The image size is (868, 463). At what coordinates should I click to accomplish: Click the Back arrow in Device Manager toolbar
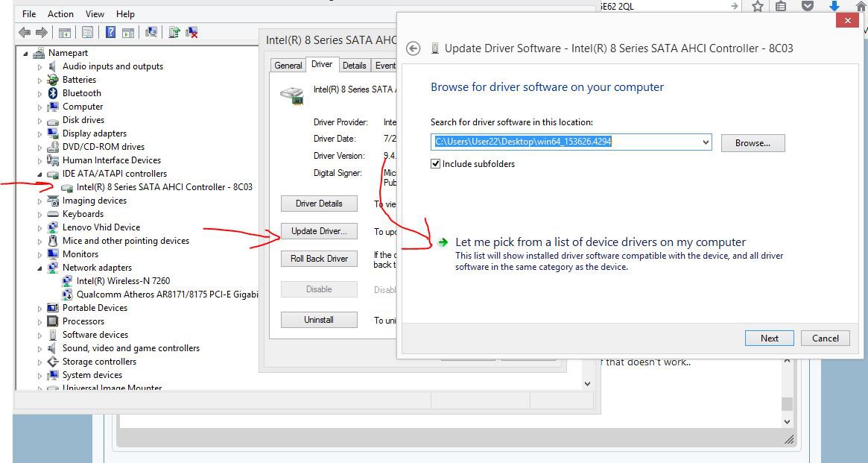click(25, 33)
